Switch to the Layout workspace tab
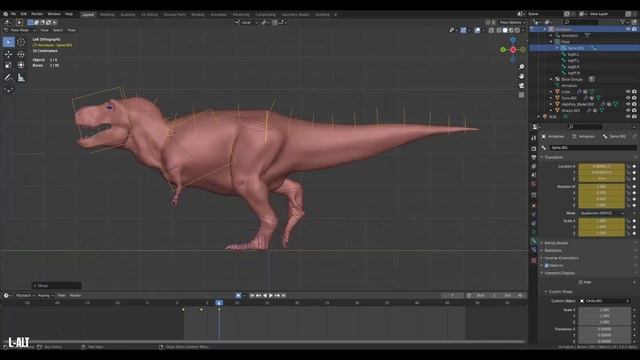The height and width of the screenshot is (360, 640). pos(88,14)
